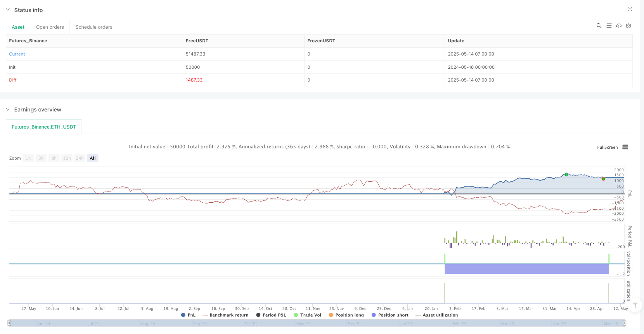This screenshot has height=334, width=644.
Task: Click the right handle of range navigator
Action: point(625,323)
